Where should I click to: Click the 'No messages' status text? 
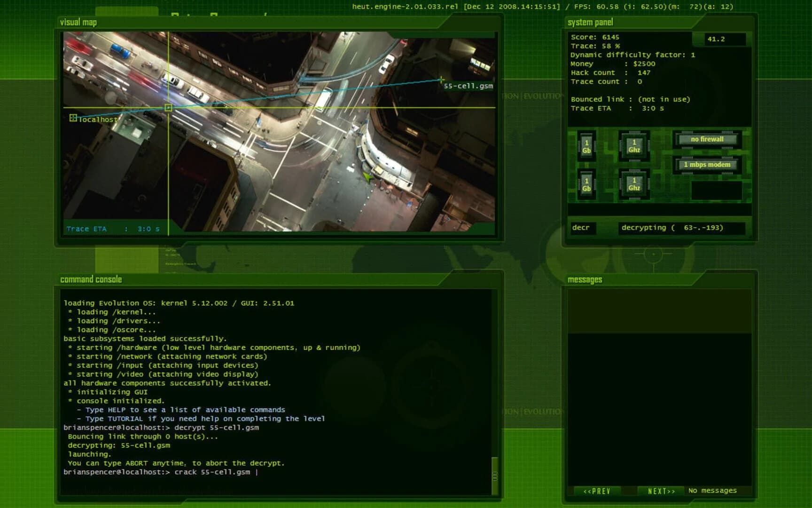tap(712, 490)
